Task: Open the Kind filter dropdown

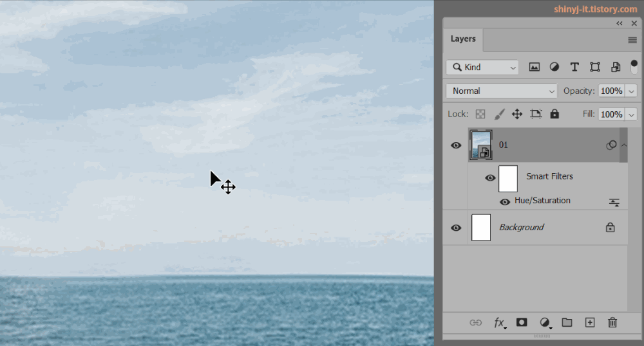Action: 482,68
